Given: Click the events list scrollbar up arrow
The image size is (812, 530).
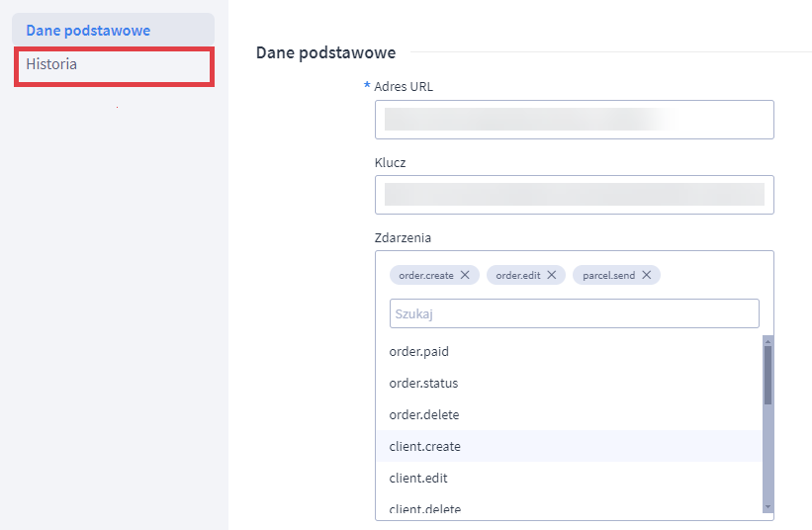Looking at the screenshot, I should pyautogui.click(x=767, y=341).
